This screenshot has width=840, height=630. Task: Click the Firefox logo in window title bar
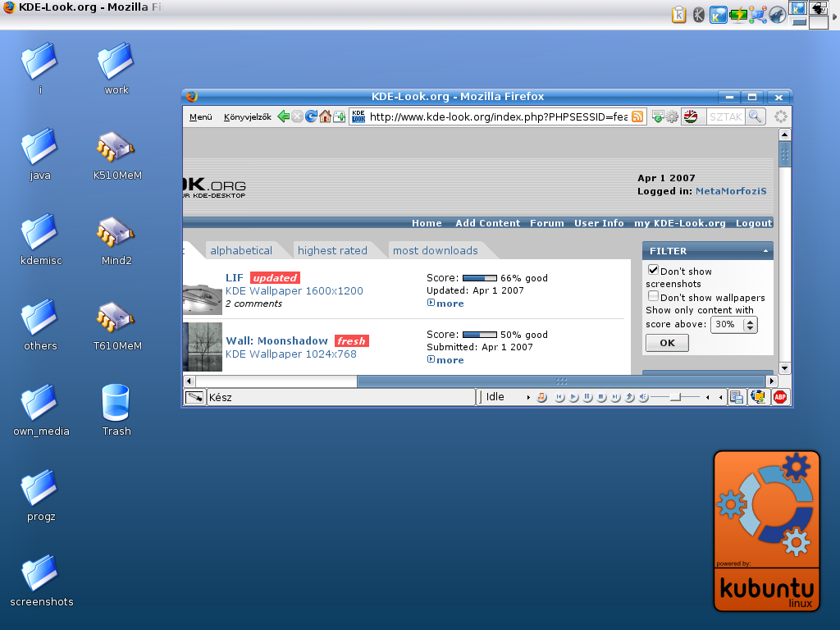tap(192, 97)
